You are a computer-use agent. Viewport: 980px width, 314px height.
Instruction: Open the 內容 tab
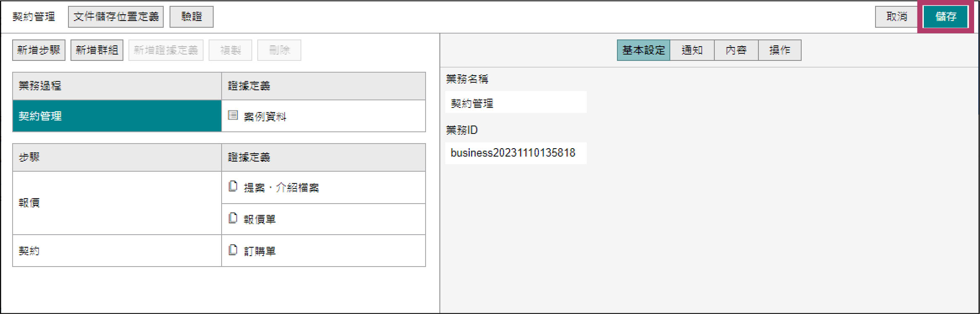(736, 50)
